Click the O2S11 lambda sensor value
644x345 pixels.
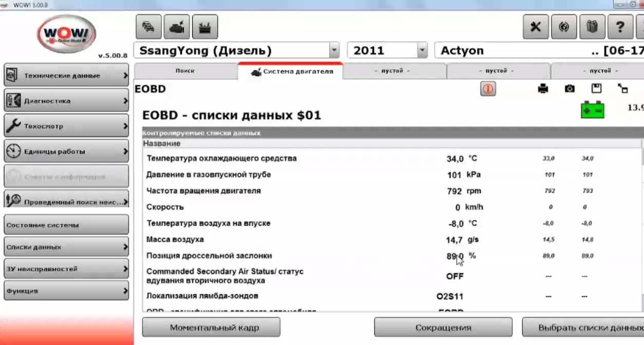[x=450, y=296]
